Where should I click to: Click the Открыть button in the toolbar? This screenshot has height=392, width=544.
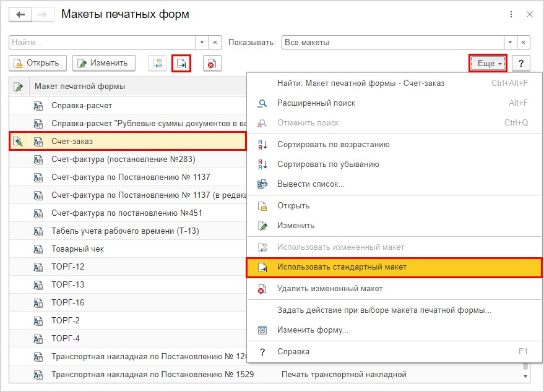[38, 64]
